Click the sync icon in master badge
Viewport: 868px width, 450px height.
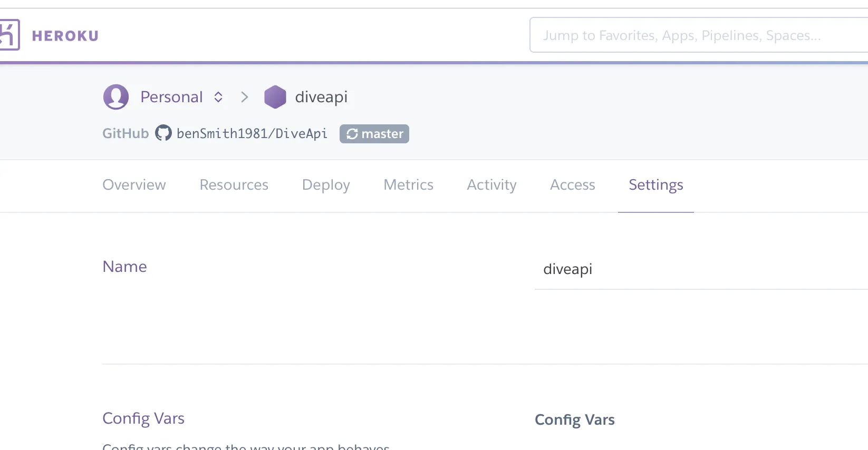352,134
